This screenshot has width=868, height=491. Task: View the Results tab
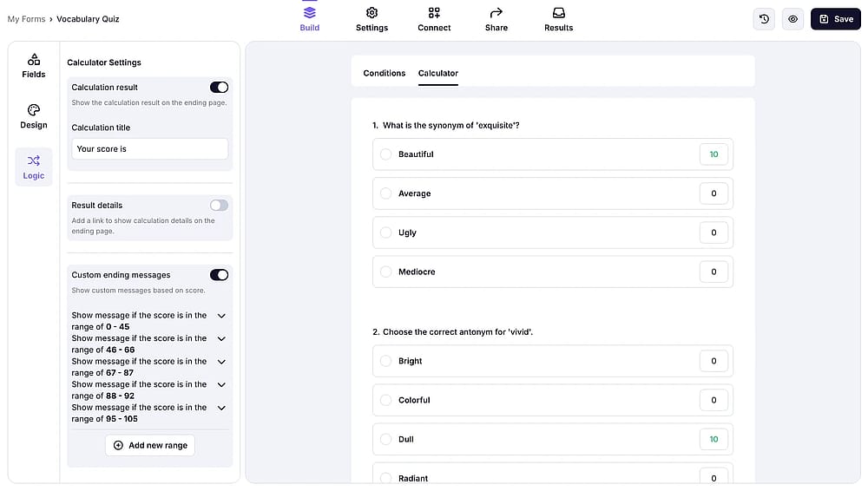pos(558,19)
